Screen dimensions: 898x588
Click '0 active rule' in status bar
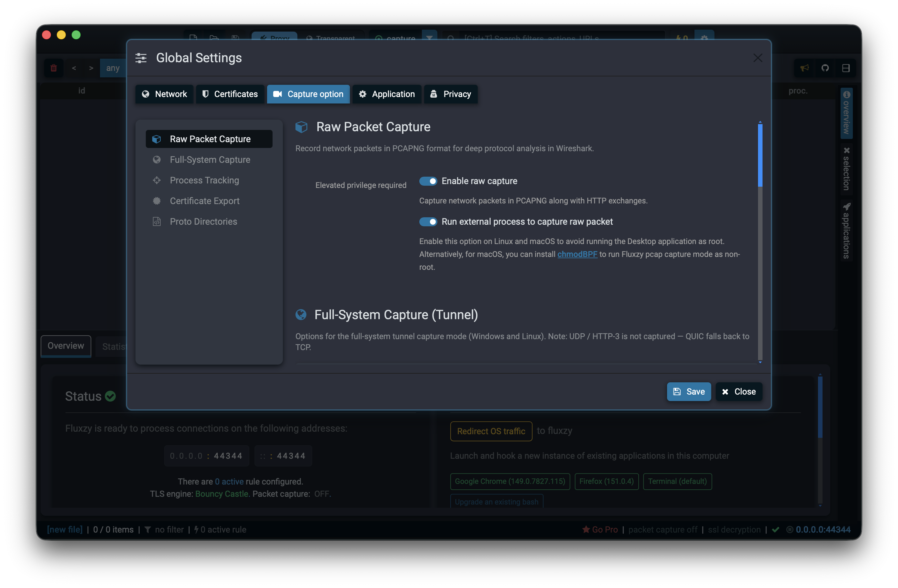point(220,530)
